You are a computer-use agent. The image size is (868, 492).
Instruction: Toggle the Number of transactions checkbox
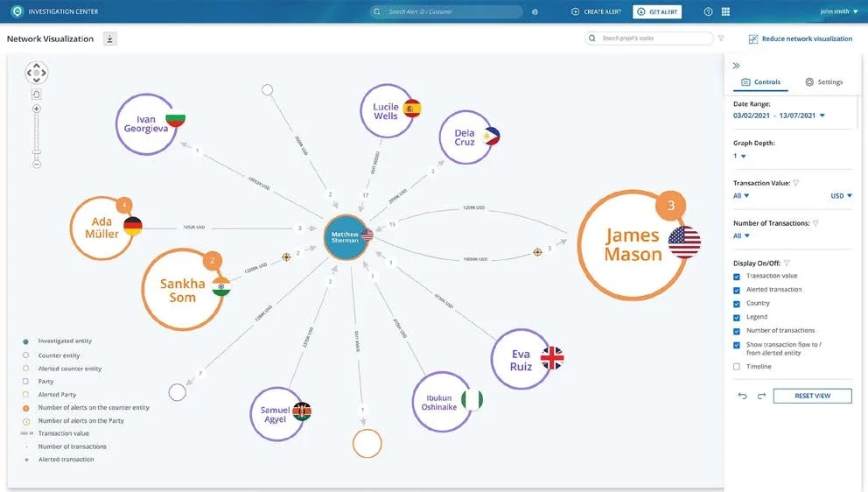[736, 331]
